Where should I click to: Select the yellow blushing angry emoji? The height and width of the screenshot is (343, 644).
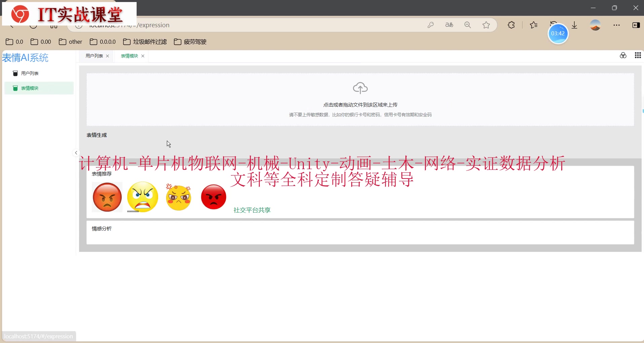coord(179,197)
